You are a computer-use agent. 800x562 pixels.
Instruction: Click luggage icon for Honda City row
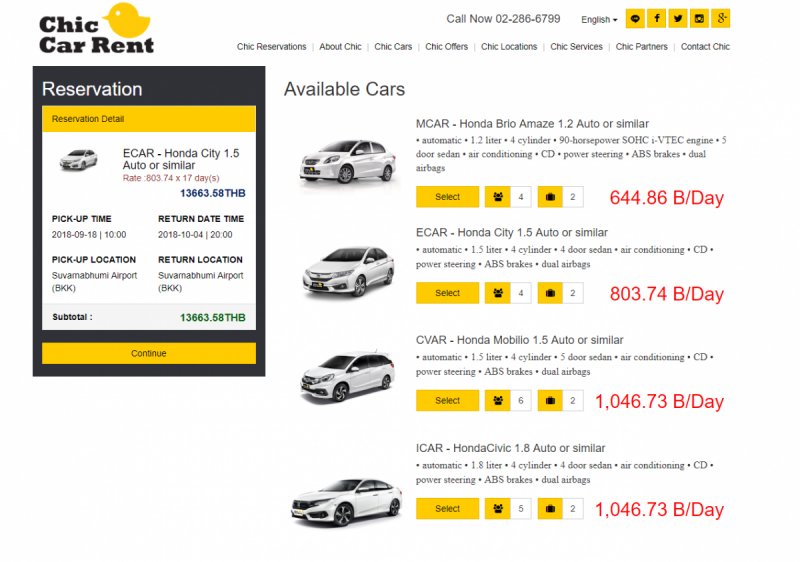click(550, 293)
